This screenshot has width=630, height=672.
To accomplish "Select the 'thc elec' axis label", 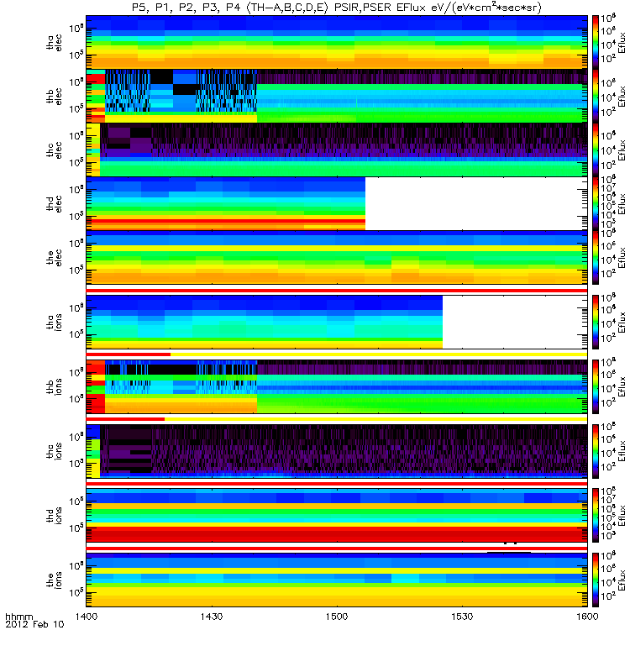I will coord(55,150).
